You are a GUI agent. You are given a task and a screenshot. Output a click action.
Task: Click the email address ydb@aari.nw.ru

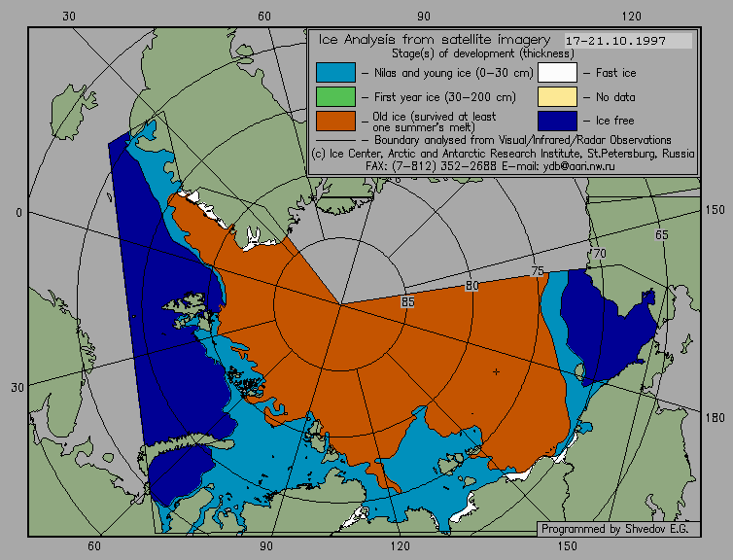578,166
